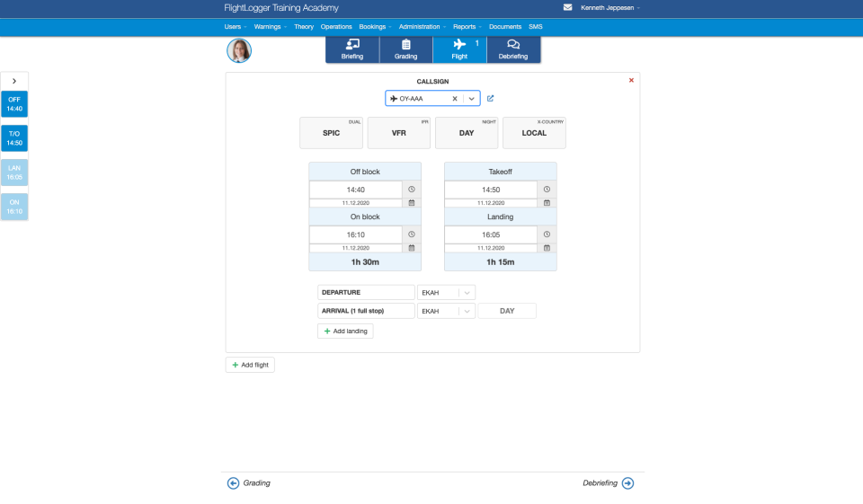Open the Administration menu
The image size is (863, 504).
(423, 26)
